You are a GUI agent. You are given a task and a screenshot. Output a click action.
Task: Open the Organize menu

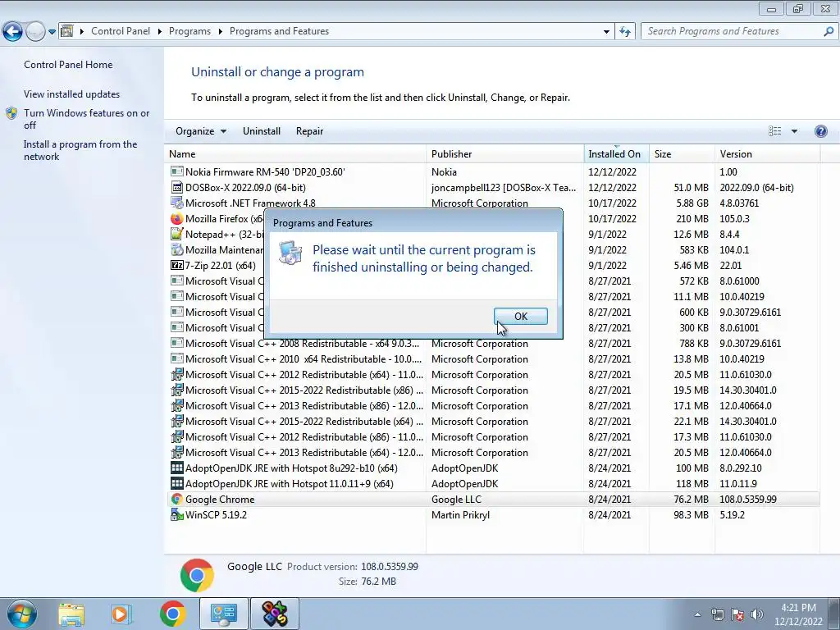201,131
